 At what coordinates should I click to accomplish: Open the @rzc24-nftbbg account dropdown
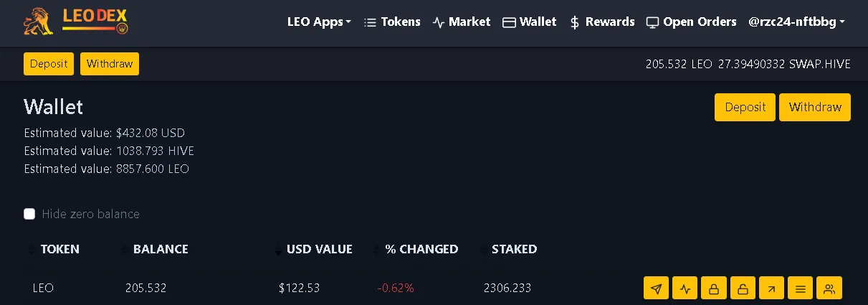796,22
